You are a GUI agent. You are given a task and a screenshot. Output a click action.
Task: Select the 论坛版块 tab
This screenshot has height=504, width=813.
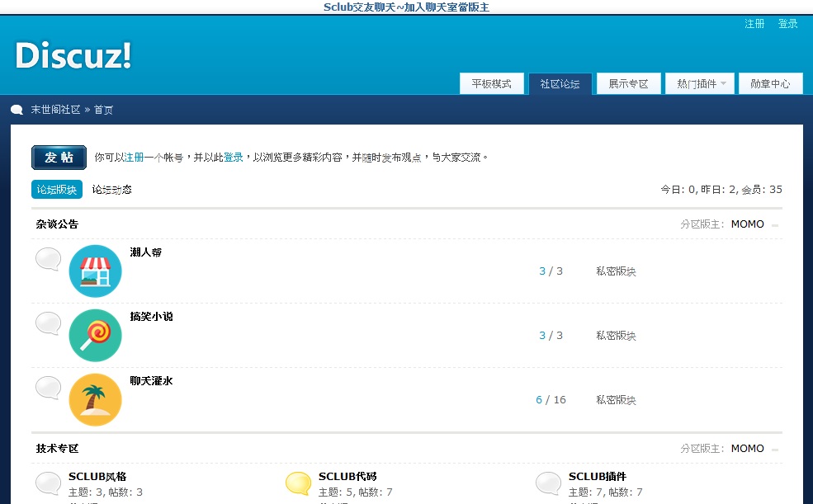coord(57,190)
